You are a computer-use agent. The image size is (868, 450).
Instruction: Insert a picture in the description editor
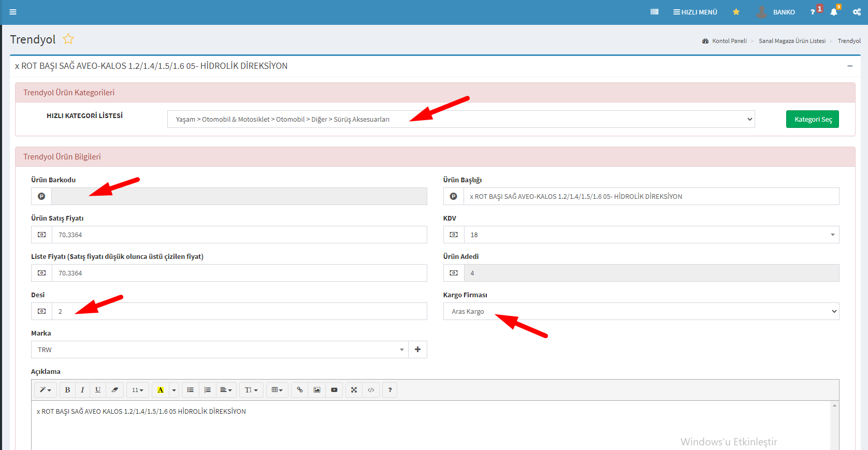pyautogui.click(x=317, y=390)
